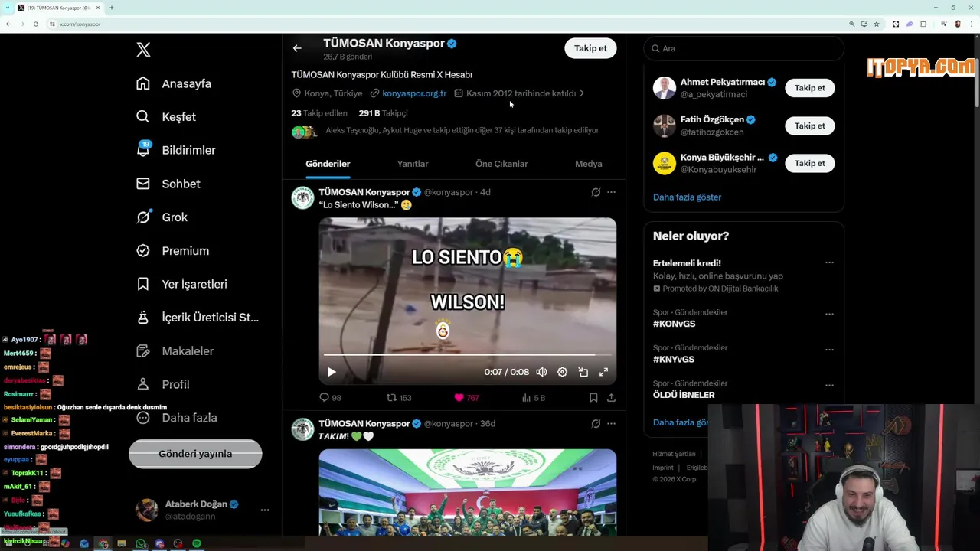Switch to the Medya tab
This screenshot has height=551, width=980.
coord(589,164)
